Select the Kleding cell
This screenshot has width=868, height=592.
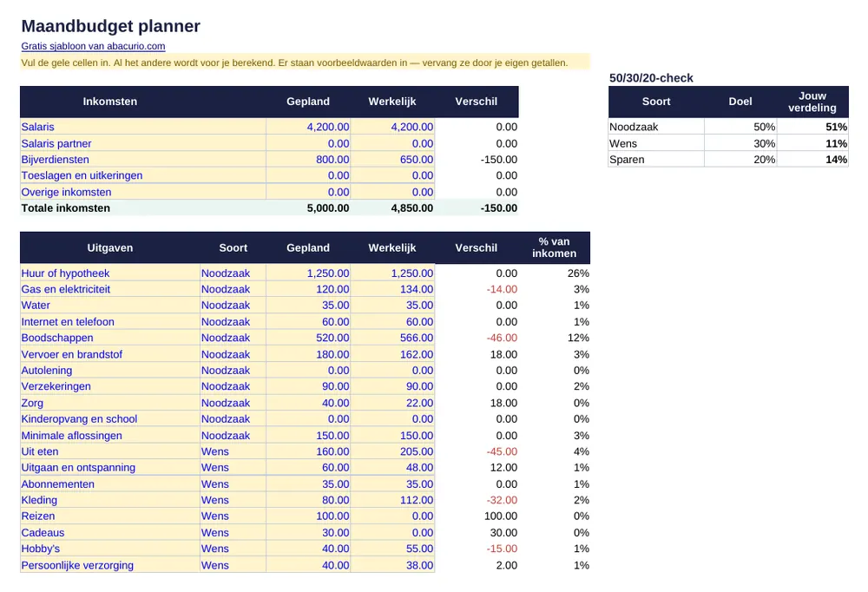(110, 500)
